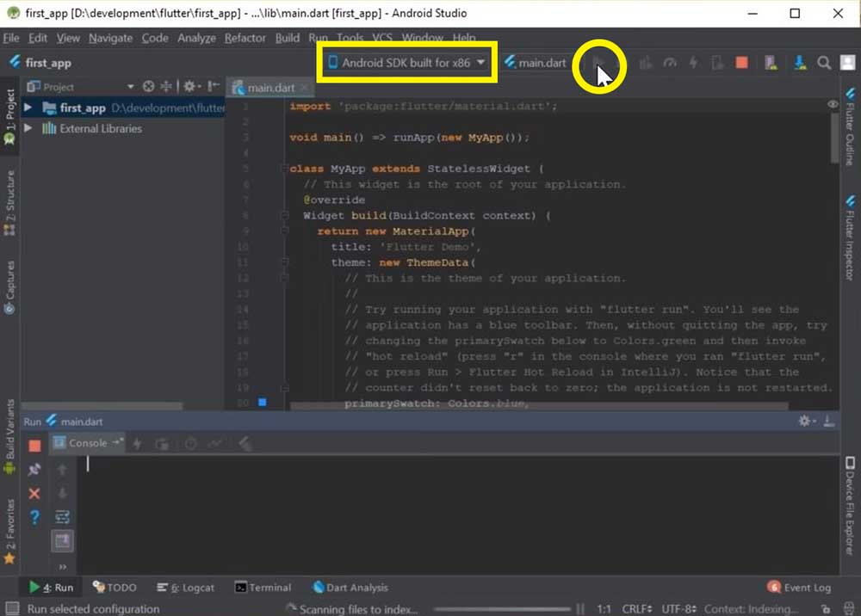The height and width of the screenshot is (616, 861).
Task: Open the 6: Logcat tool window
Action: (x=185, y=588)
